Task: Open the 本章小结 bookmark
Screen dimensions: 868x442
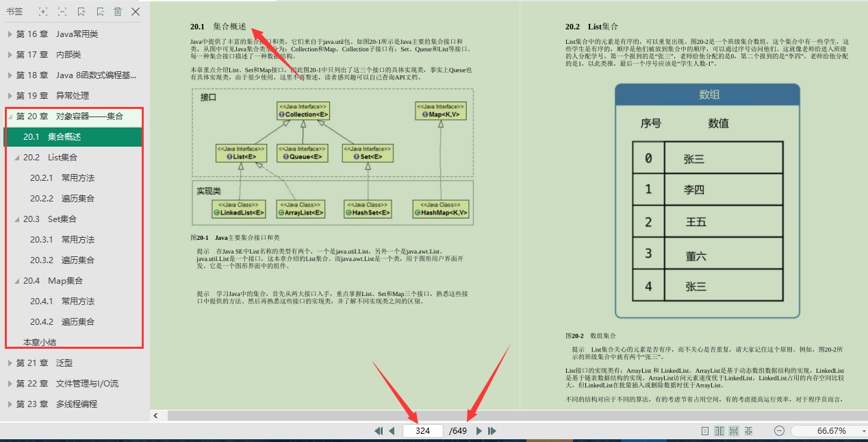Action: click(x=40, y=342)
